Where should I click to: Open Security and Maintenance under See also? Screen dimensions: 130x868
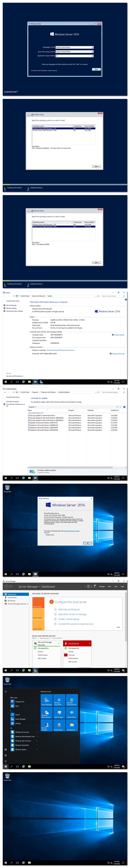[15, 376]
